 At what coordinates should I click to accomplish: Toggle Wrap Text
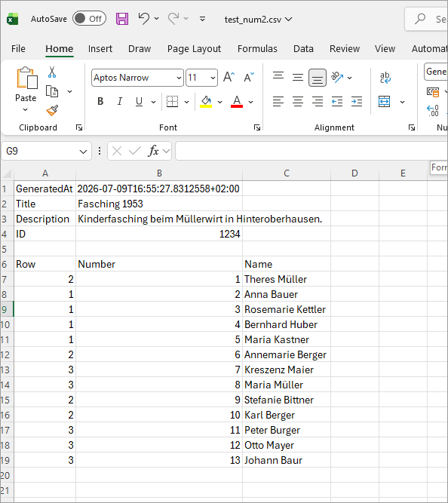(x=385, y=78)
